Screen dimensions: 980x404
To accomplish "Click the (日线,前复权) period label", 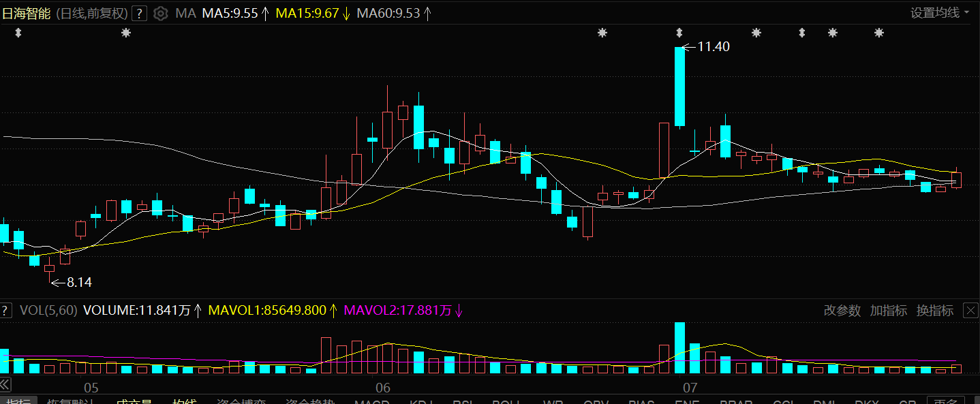I will tap(91, 13).
